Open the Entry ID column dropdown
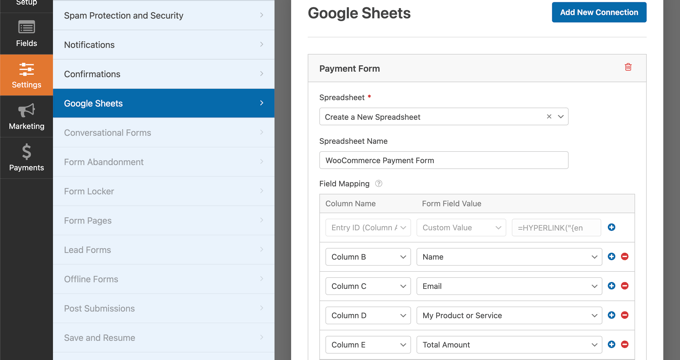Image resolution: width=680 pixels, height=360 pixels. (368, 228)
